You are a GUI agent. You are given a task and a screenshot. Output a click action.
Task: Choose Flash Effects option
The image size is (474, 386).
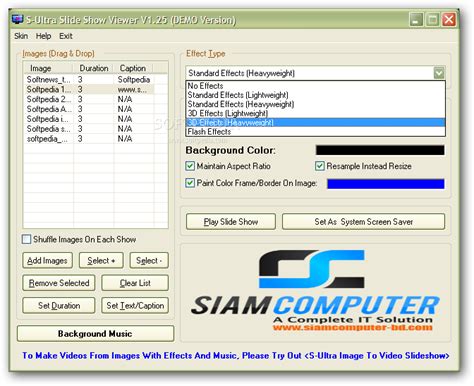pyautogui.click(x=315, y=132)
